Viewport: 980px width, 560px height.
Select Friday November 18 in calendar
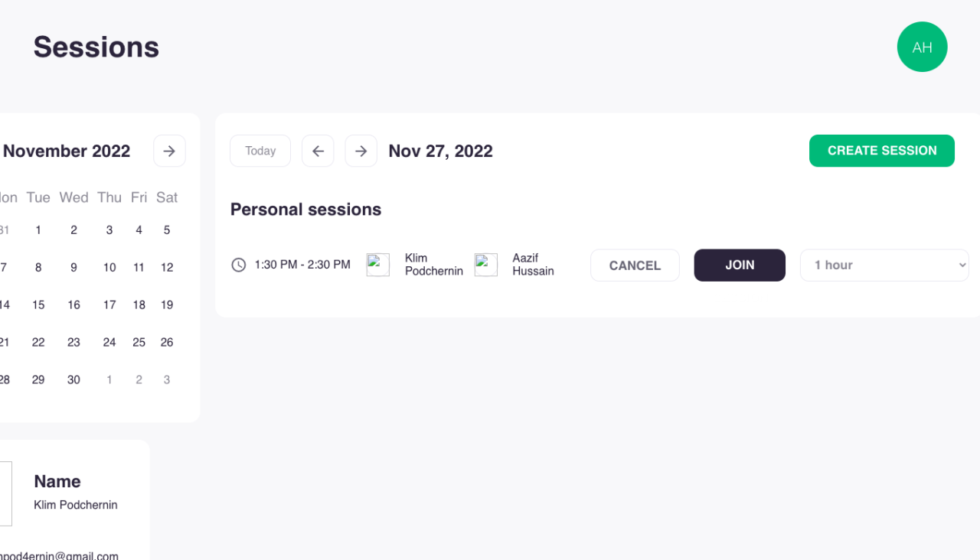(139, 304)
